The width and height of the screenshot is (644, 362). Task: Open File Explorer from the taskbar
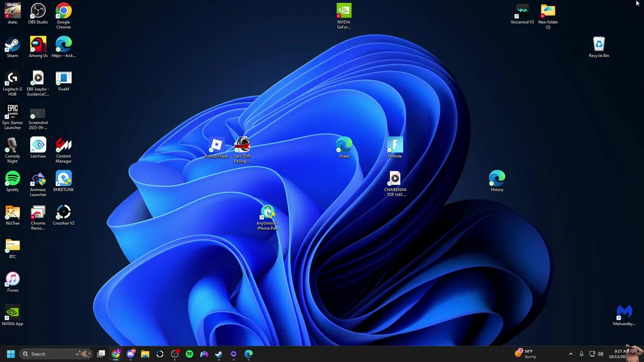tap(145, 354)
